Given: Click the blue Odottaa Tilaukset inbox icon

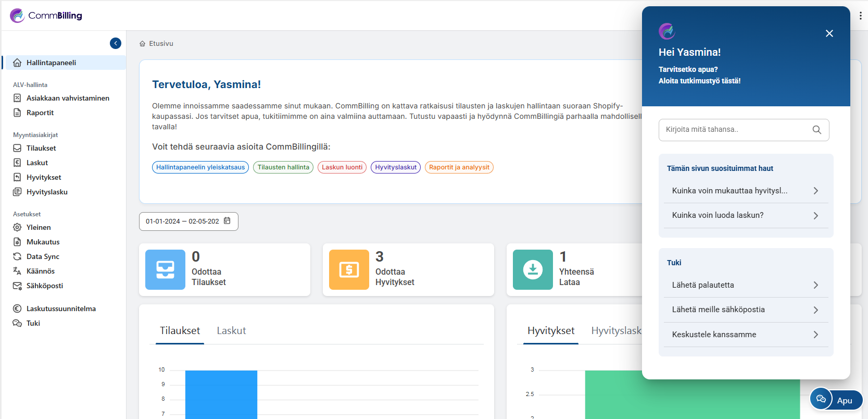Looking at the screenshot, I should (165, 269).
